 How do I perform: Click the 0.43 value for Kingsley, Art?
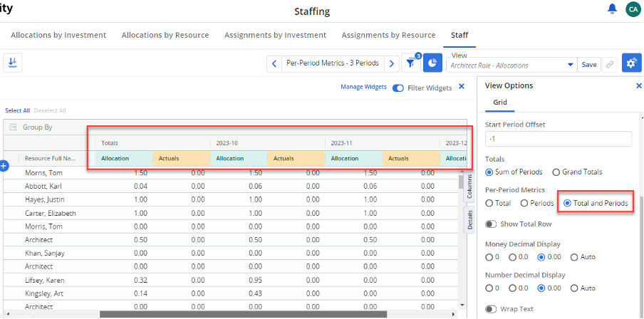[256, 294]
